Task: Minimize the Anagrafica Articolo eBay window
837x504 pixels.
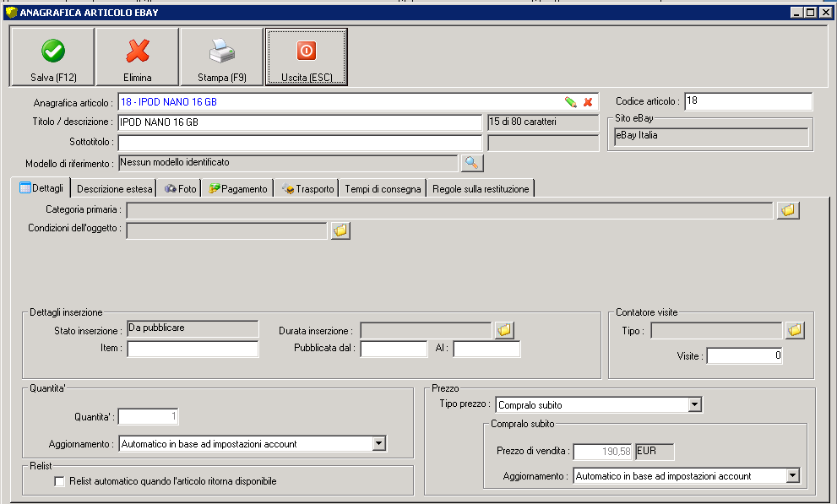Action: click(797, 13)
